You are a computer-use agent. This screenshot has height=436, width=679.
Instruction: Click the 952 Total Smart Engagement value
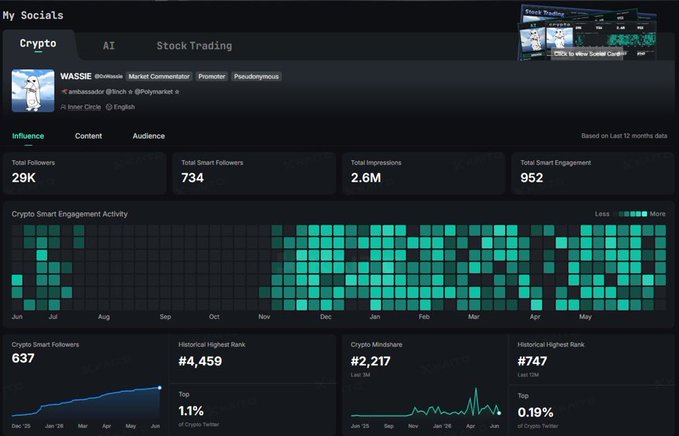pos(531,178)
